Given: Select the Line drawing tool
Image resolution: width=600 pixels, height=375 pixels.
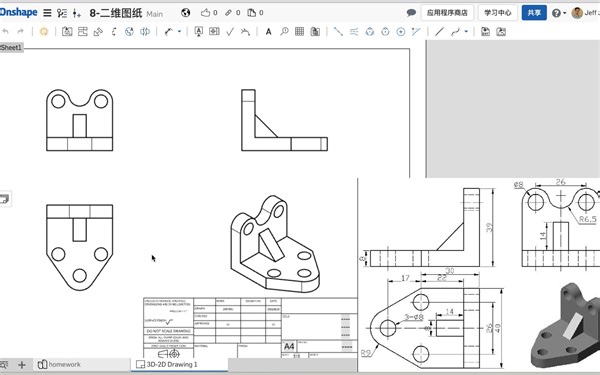Looking at the screenshot, I should 439,31.
